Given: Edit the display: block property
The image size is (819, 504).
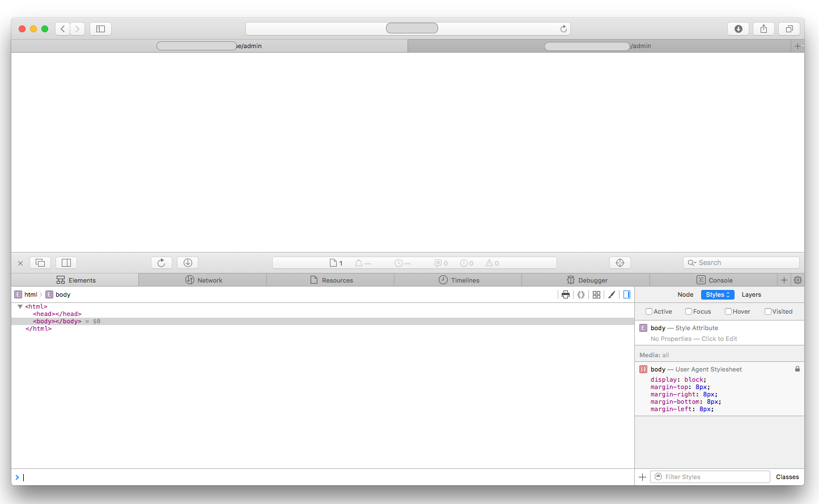Looking at the screenshot, I should [x=678, y=380].
